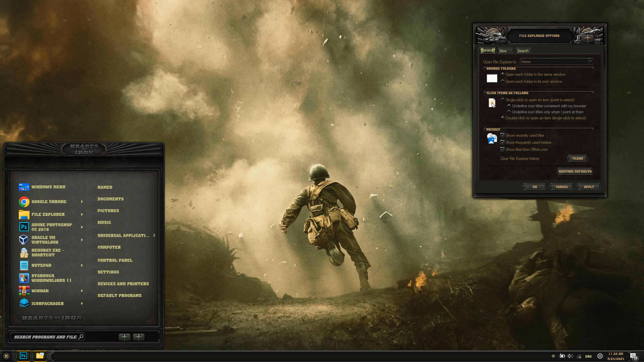Launch Oracle VM VirtualBox
644x362 pixels.
(45, 240)
